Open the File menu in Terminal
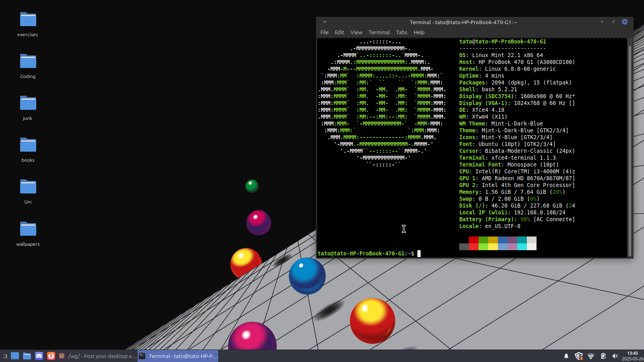Image resolution: width=644 pixels, height=362 pixels. coord(324,33)
